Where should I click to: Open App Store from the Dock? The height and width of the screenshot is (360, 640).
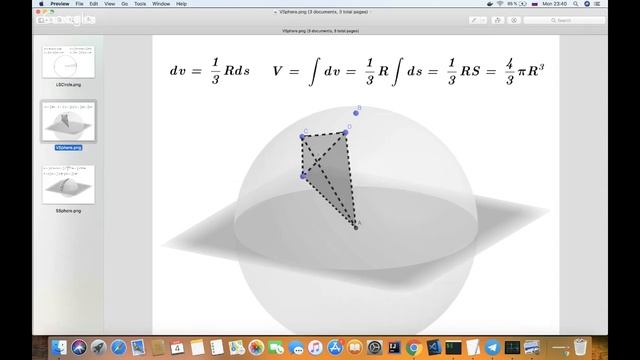tap(336, 348)
